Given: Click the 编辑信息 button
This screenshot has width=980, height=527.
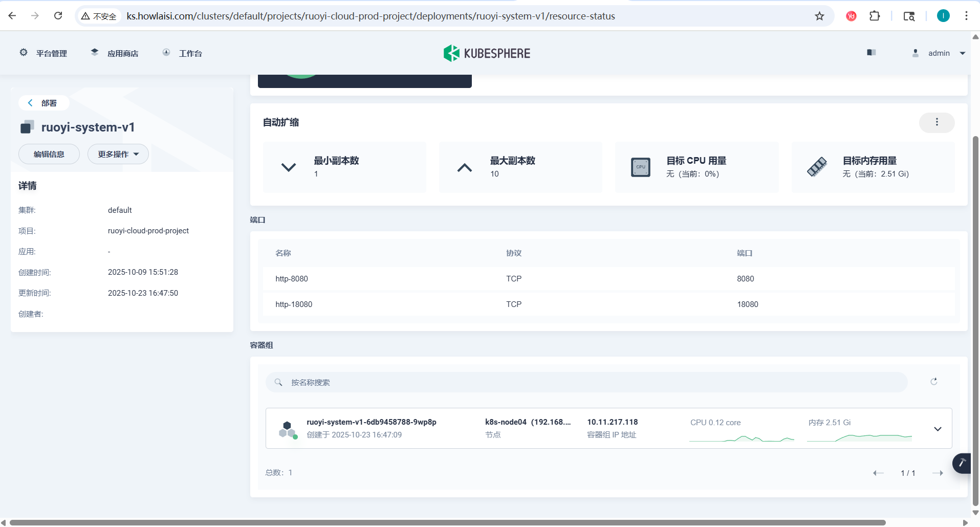Looking at the screenshot, I should click(49, 154).
